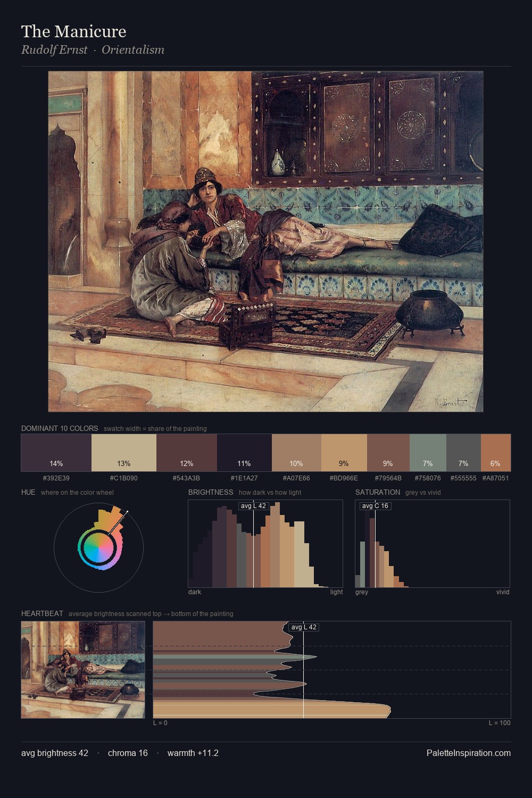Click the avg L 42 marker in Heartbeat
This screenshot has width=532, height=798.
tap(304, 627)
